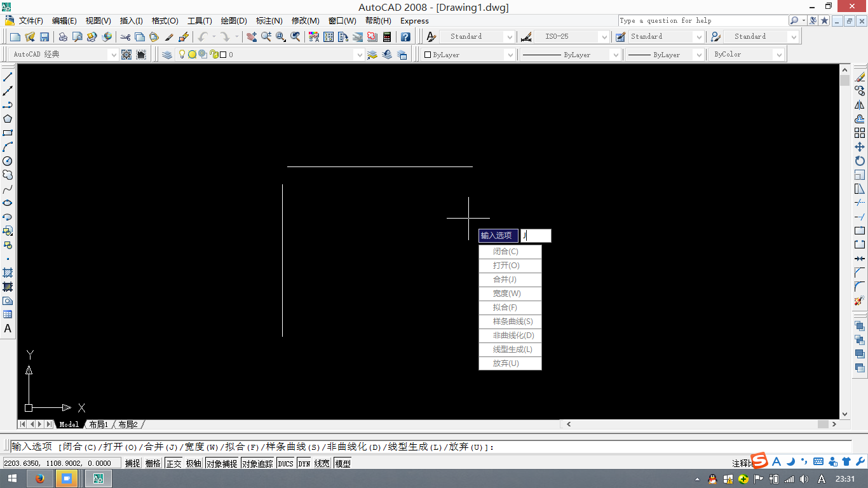This screenshot has height=488, width=868.
Task: Toggle 极轴 polar tracking in status bar
Action: (x=193, y=463)
